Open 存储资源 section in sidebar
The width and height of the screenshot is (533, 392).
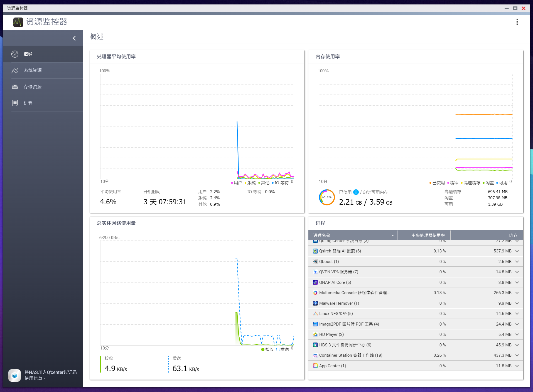click(x=43, y=87)
